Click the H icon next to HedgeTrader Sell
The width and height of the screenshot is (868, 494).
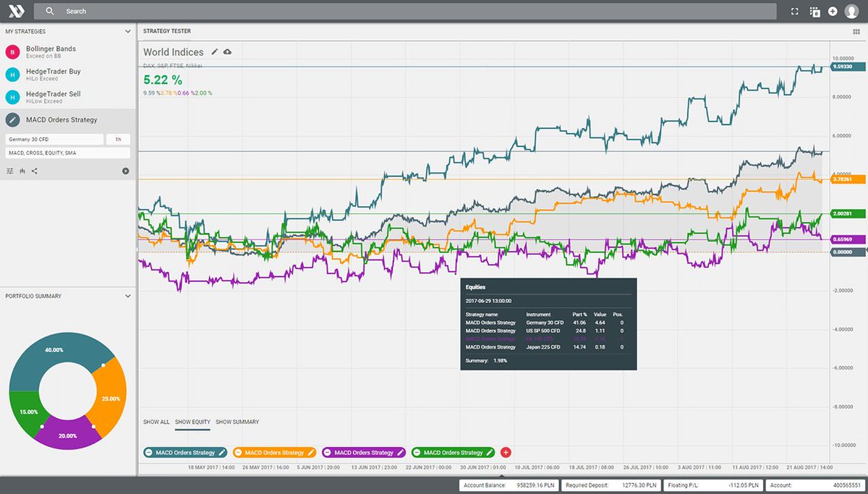pyautogui.click(x=13, y=97)
